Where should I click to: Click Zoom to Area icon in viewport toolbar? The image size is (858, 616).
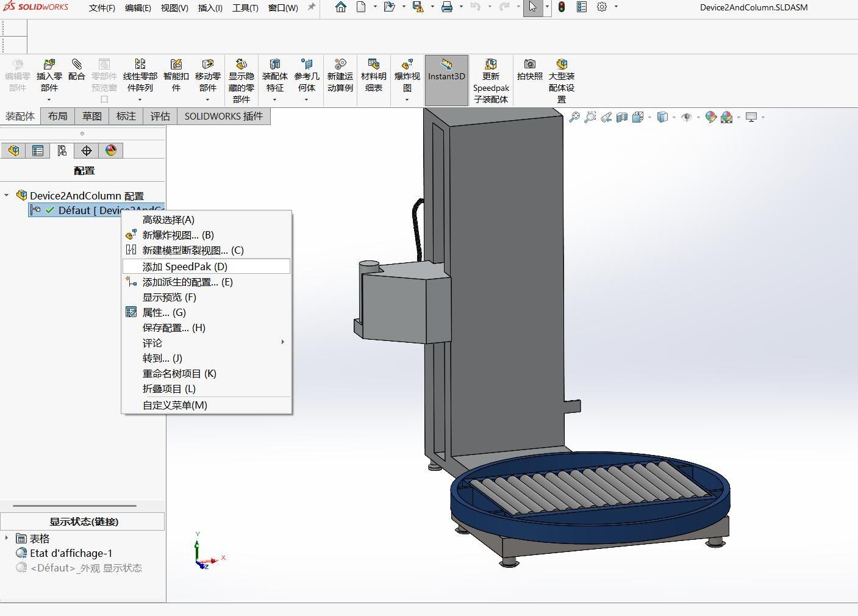pos(590,117)
